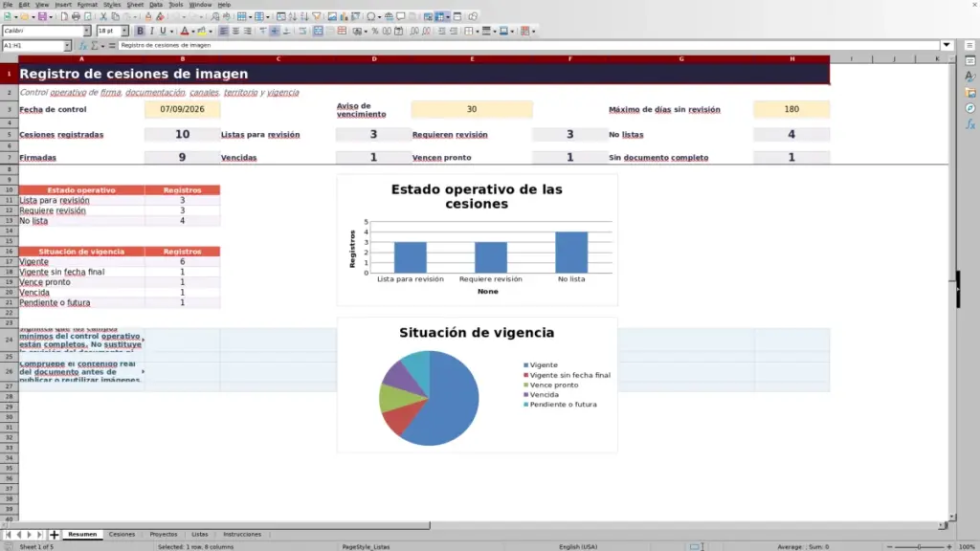Open the Data menu
This screenshot has width=980, height=551.
[156, 5]
